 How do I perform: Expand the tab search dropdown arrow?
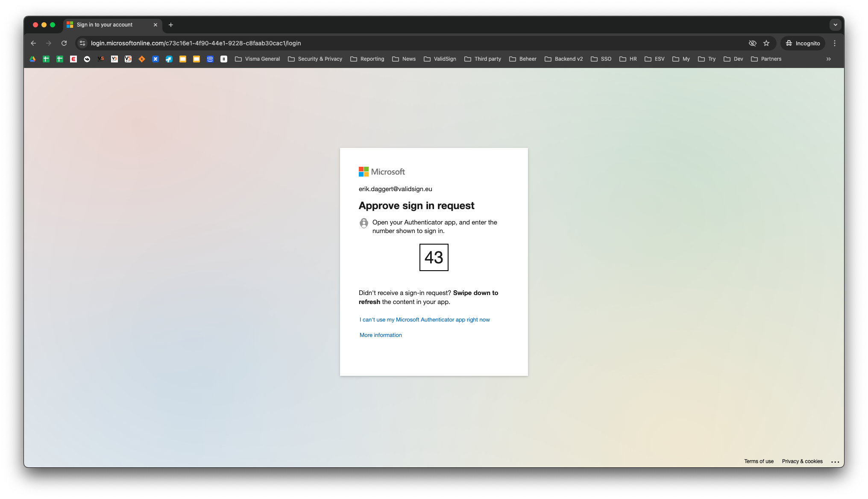click(835, 25)
